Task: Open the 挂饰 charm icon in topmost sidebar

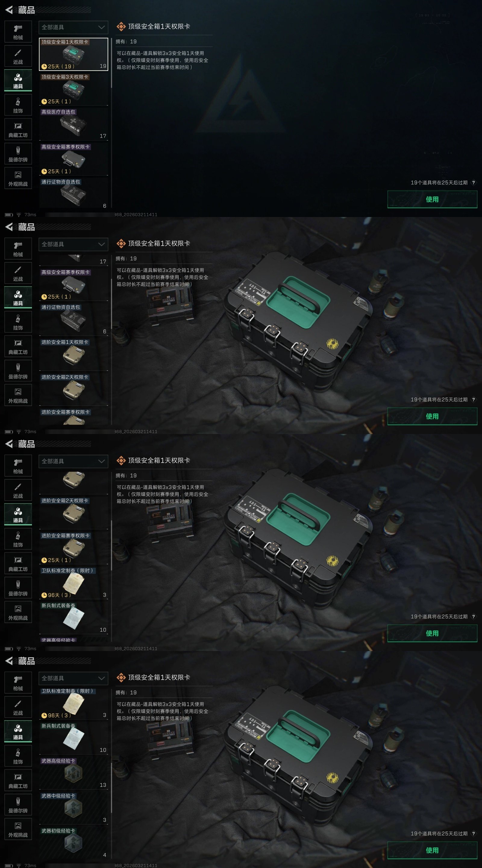Action: (x=18, y=105)
